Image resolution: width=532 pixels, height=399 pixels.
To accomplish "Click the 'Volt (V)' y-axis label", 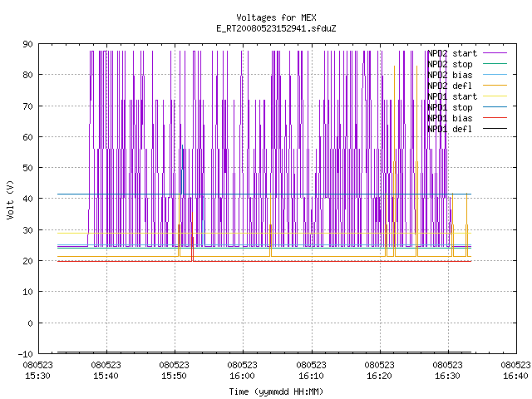I will 10,199.
